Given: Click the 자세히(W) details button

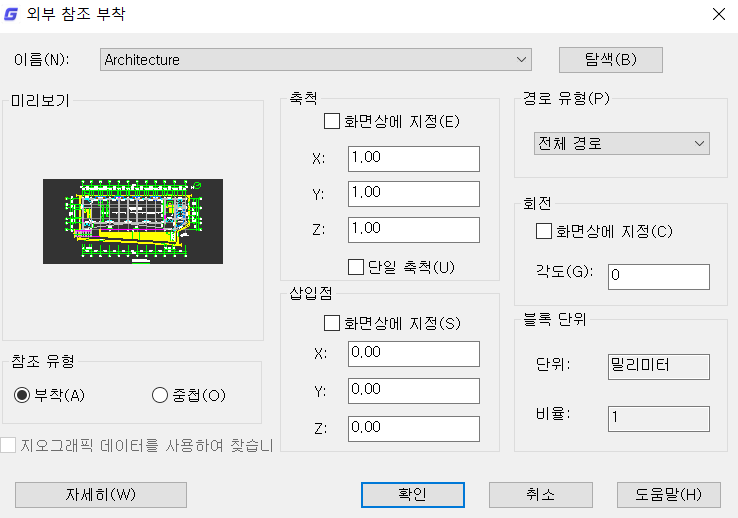Looking at the screenshot, I should point(101,494).
